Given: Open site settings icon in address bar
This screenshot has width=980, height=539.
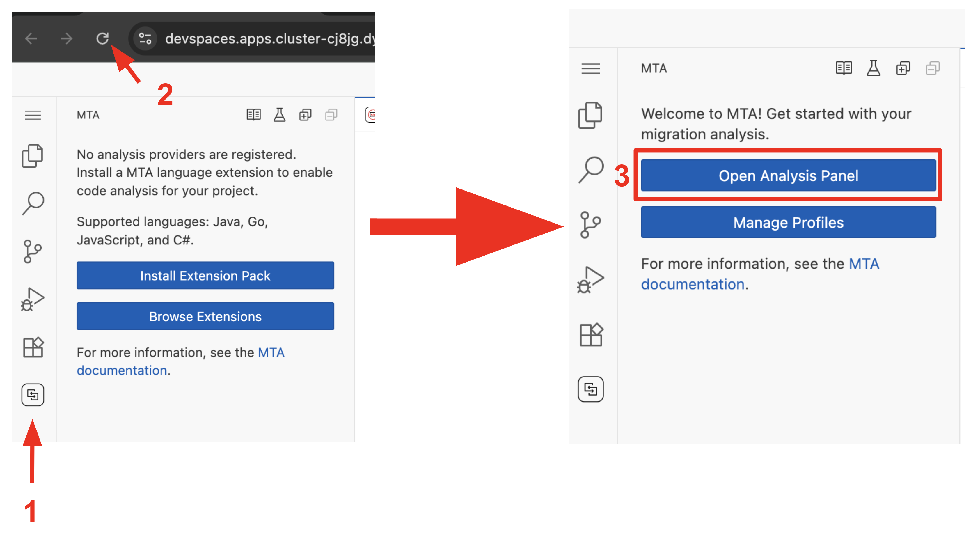Looking at the screenshot, I should tap(145, 38).
